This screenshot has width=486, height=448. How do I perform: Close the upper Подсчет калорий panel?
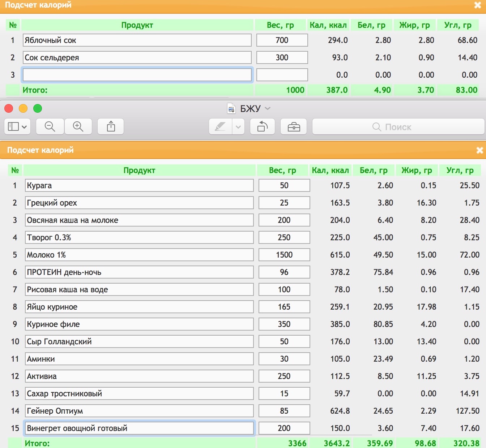(x=477, y=5)
